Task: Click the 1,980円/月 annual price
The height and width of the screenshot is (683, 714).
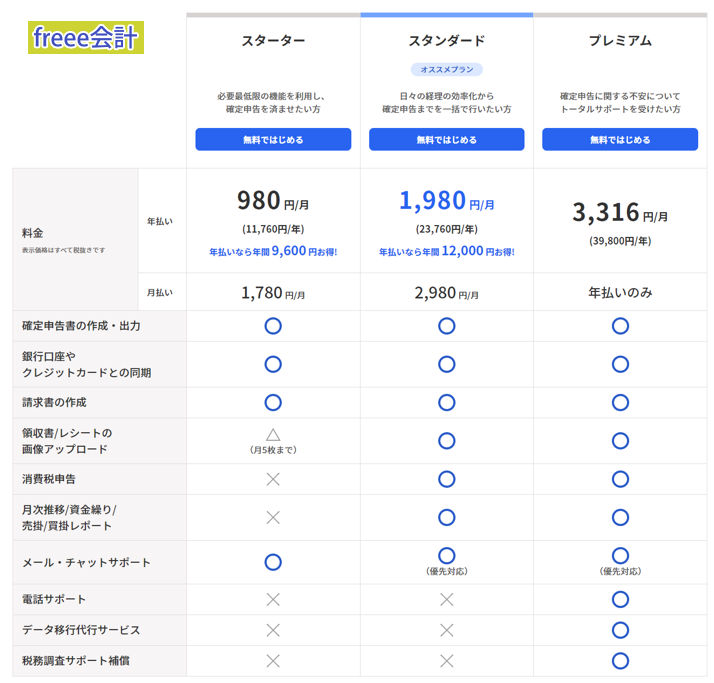Action: pos(447,201)
